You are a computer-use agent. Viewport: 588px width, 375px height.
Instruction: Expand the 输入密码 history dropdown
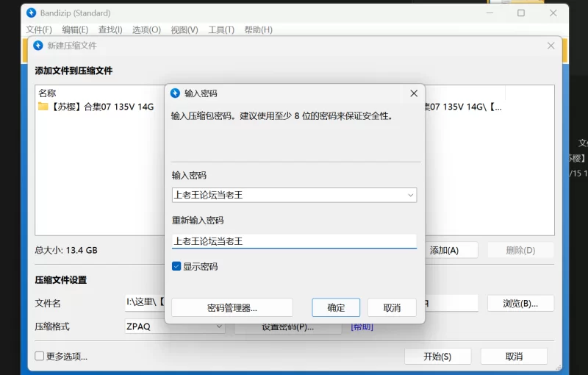[x=410, y=196]
